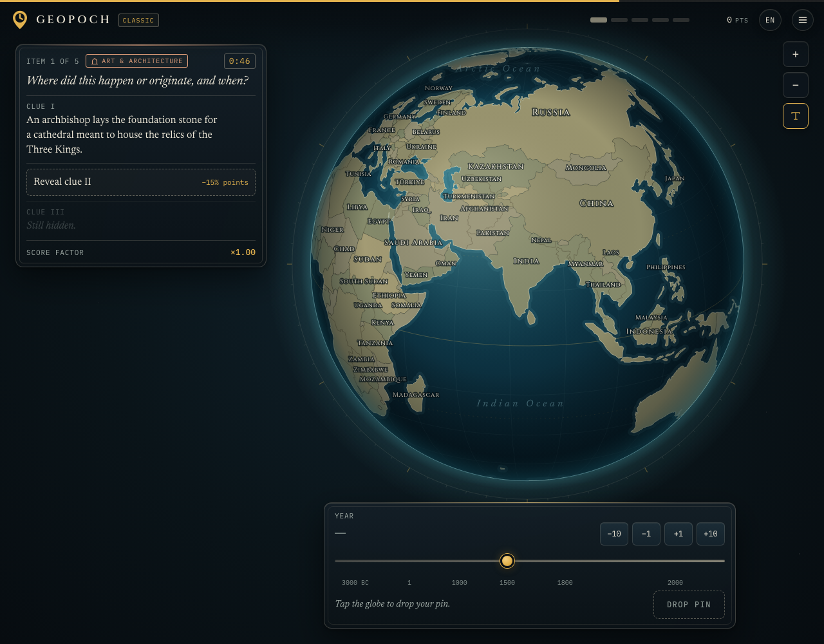Image resolution: width=824 pixels, height=644 pixels.
Task: Click the year slider handle
Action: [507, 561]
